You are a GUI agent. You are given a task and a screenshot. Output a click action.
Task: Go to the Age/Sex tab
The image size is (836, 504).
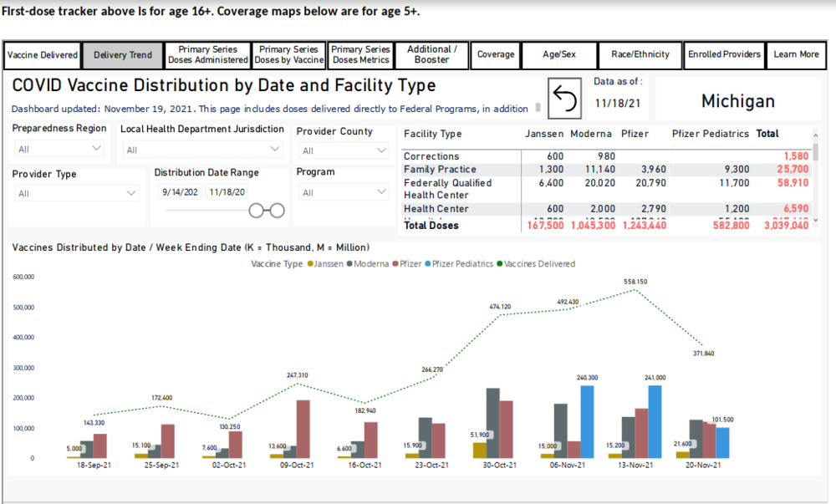point(558,55)
